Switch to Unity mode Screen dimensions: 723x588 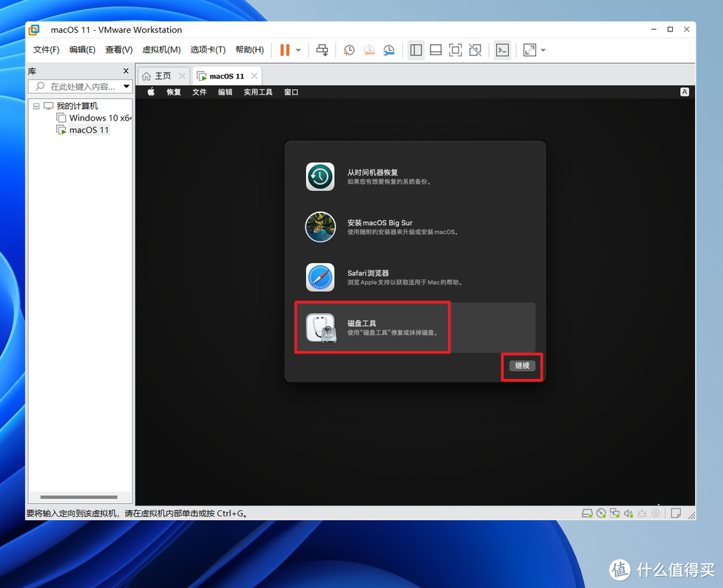click(x=475, y=50)
